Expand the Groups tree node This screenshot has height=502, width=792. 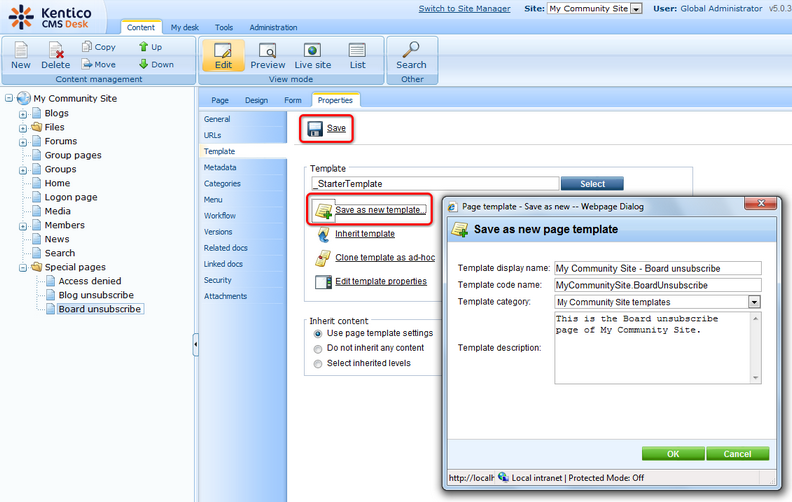coord(23,170)
